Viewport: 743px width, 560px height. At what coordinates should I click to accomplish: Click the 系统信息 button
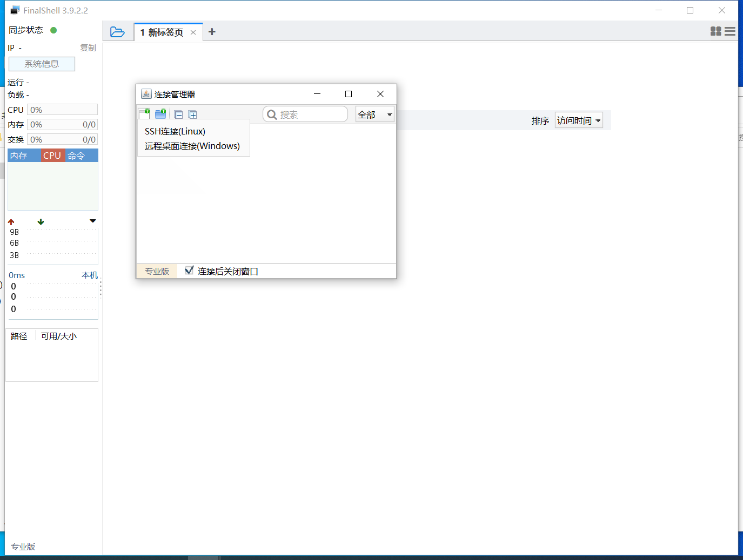(x=42, y=64)
